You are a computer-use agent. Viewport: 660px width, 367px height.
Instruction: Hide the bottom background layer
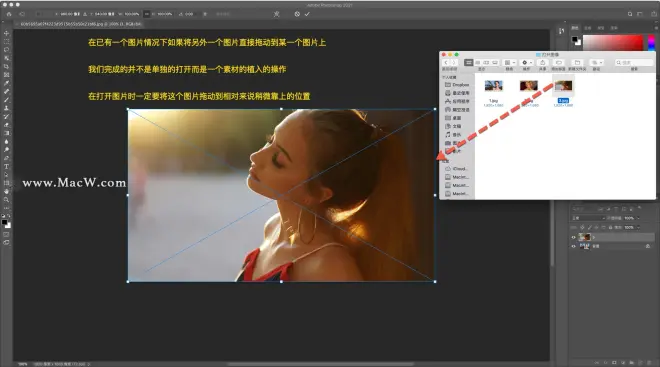tap(573, 246)
